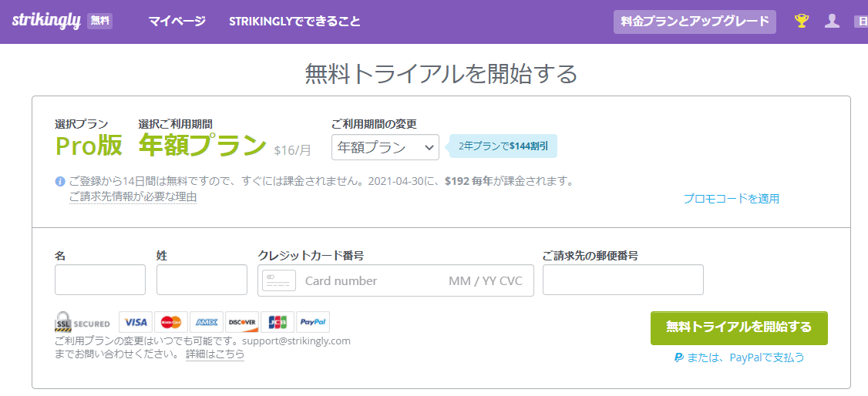The width and height of the screenshot is (868, 396).
Task: Open the trophy rewards icon
Action: coord(801,21)
